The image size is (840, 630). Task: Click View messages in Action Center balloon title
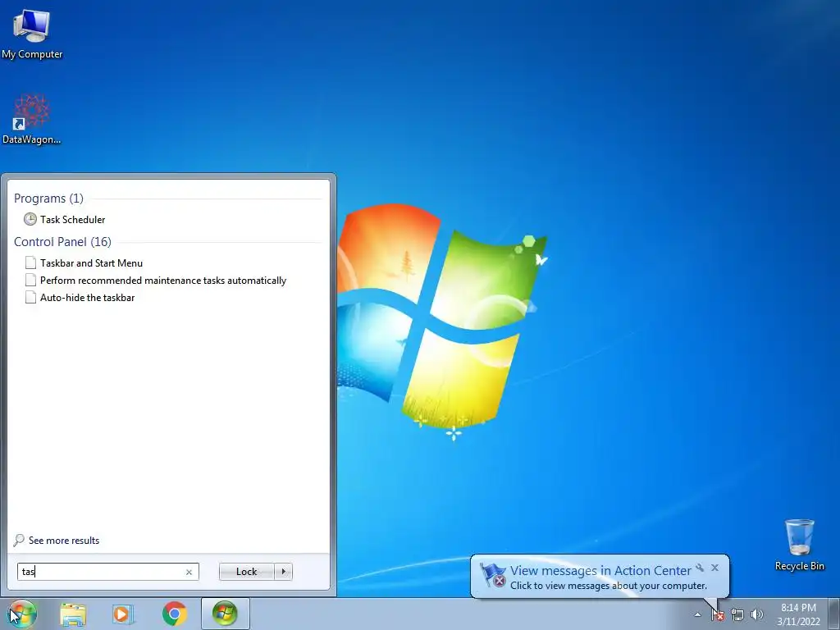(600, 571)
